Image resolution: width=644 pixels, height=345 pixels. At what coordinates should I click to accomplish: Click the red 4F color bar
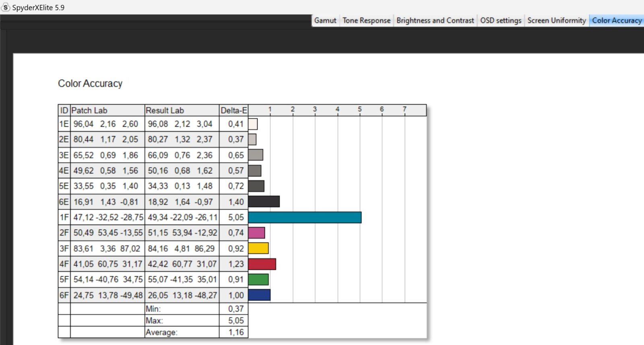262,264
